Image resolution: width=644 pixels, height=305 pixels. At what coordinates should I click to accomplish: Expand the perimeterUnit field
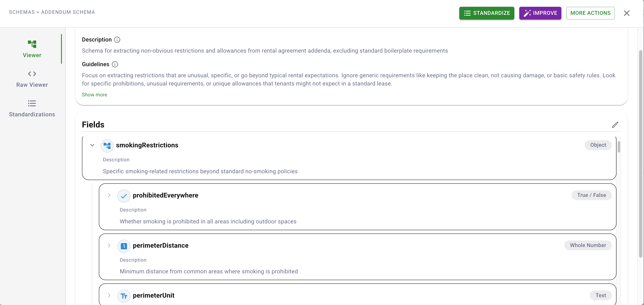click(x=109, y=296)
